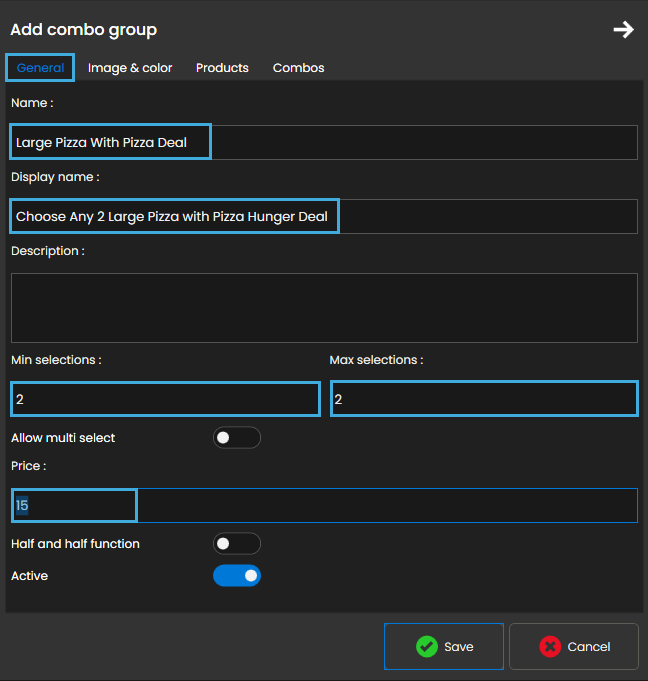Screen dimensions: 648x681
Task: Cancel the combo group dialog
Action: coord(574,647)
